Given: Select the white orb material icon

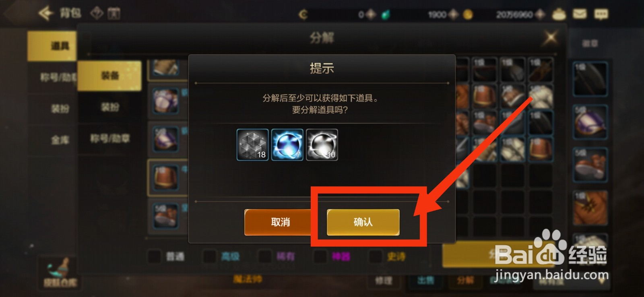Looking at the screenshot, I should [x=322, y=145].
